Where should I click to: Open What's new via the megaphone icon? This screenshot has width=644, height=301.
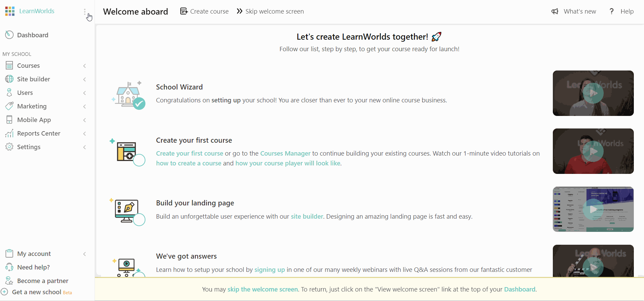(x=555, y=11)
